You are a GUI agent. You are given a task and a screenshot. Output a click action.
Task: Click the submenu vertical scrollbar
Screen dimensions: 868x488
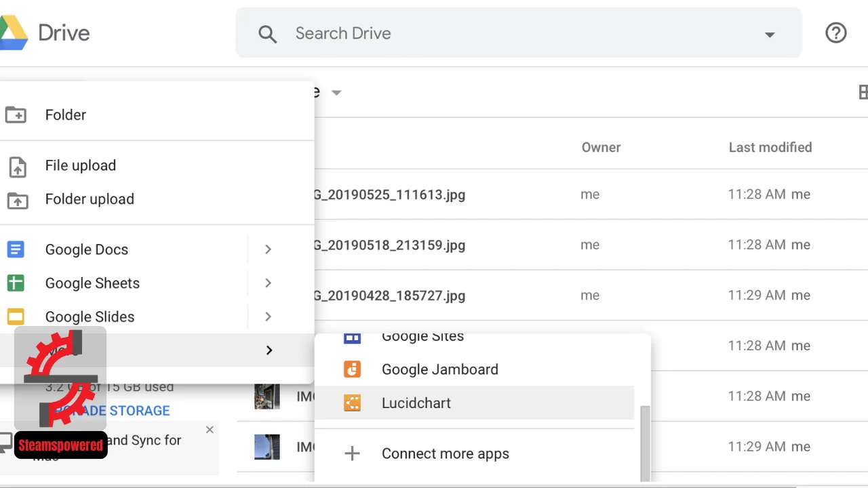point(645,444)
